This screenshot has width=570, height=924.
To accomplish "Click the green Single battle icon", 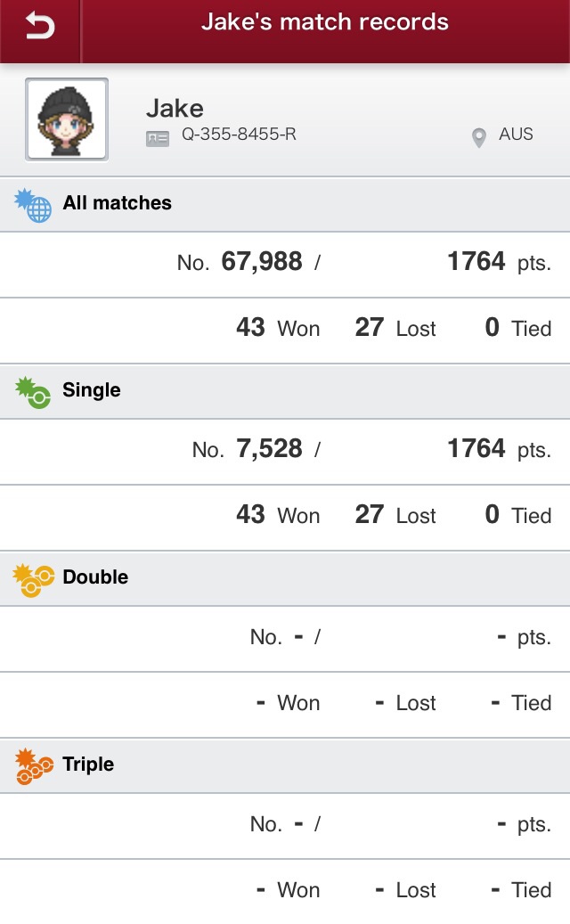I will 33,392.
